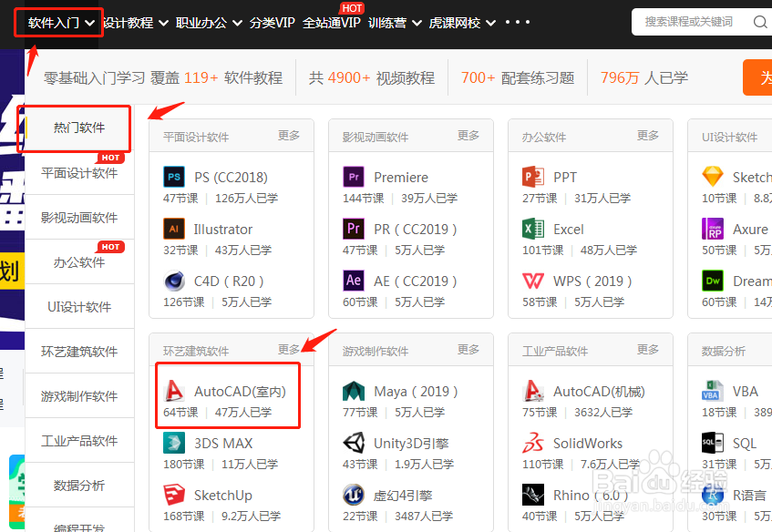Select the WPS (2019) icon

tap(533, 281)
